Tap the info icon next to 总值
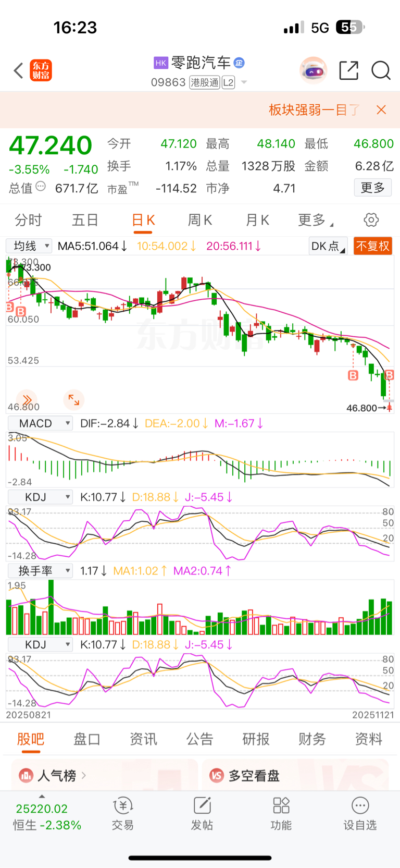 [x=41, y=187]
